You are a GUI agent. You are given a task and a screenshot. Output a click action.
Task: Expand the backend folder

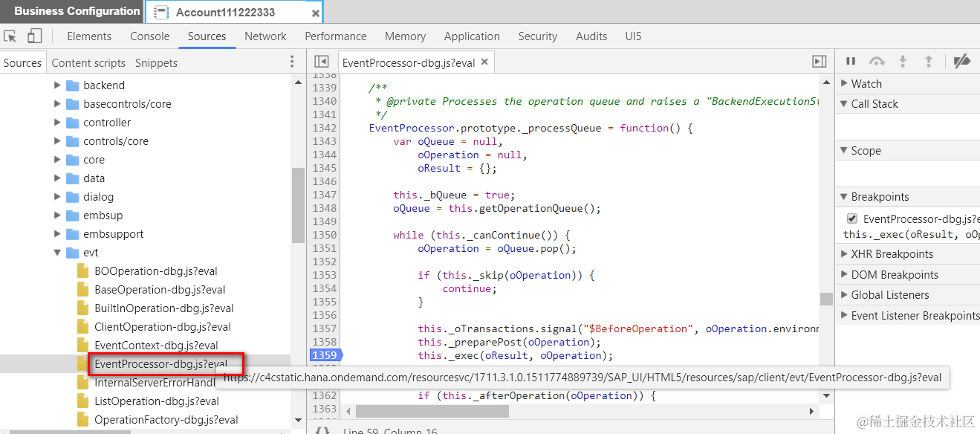tap(57, 85)
